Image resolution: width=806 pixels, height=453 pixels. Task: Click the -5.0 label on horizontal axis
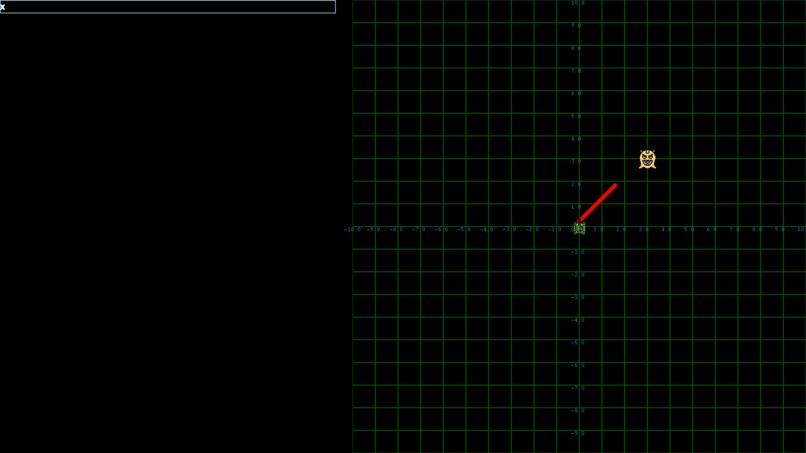tap(464, 229)
